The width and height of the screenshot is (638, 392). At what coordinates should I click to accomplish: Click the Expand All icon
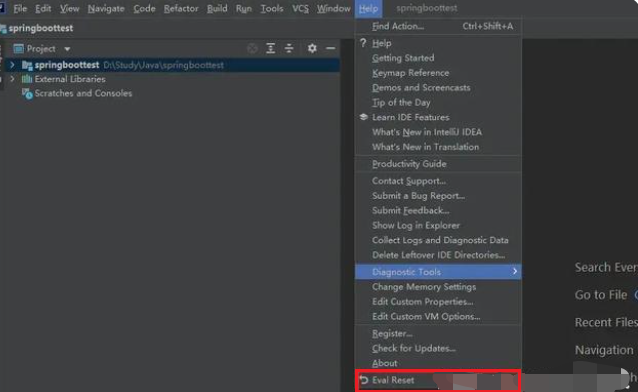pos(270,48)
